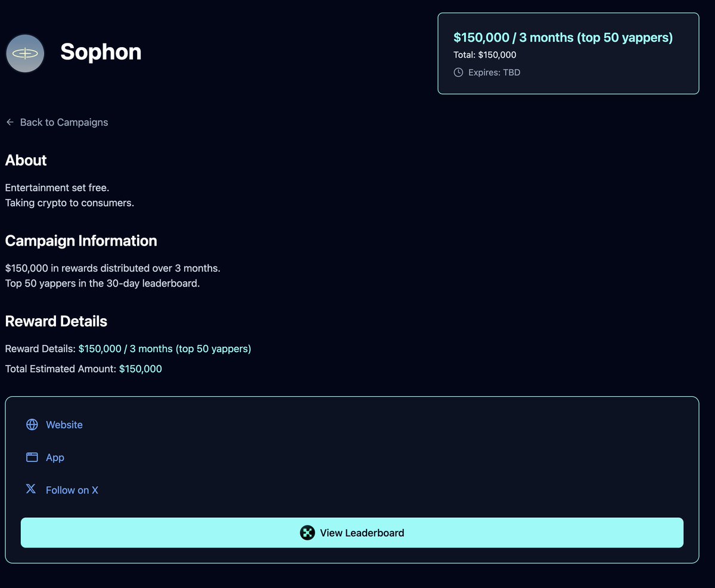Click the Sophon round logo avatar
The width and height of the screenshot is (715, 588).
pyautogui.click(x=26, y=54)
